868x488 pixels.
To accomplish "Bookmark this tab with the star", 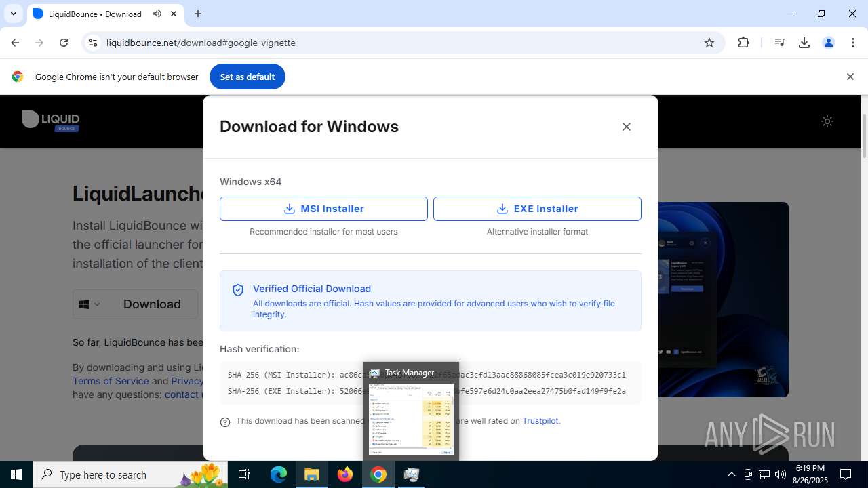I will coord(709,43).
